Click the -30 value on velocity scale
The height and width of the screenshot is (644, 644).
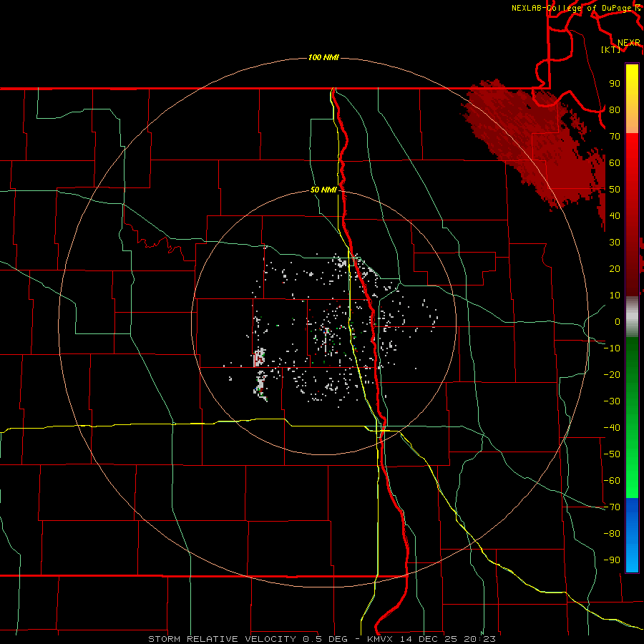612,401
